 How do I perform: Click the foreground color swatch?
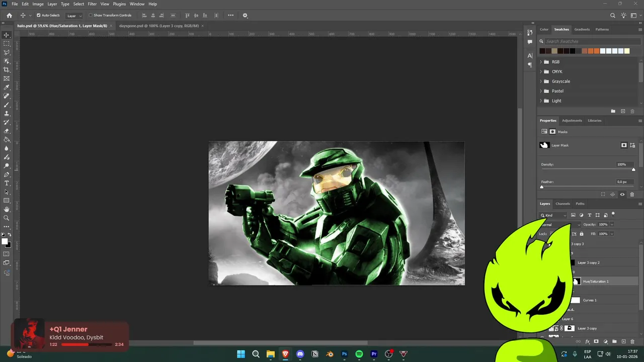point(5,242)
